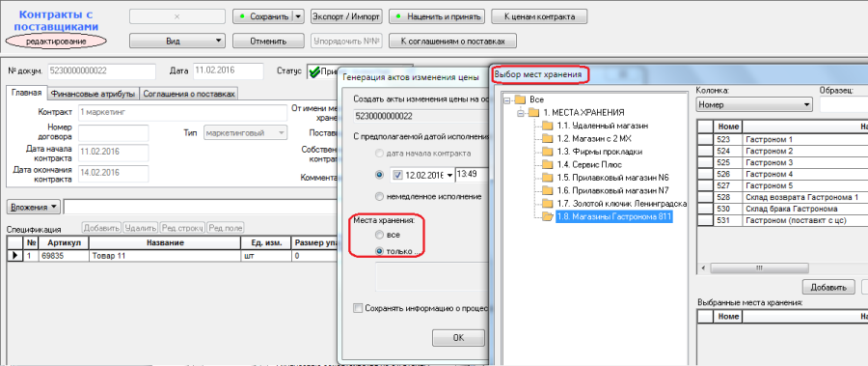
Task: Select 1.3. Фирмы прокладки folder
Action: 600,152
